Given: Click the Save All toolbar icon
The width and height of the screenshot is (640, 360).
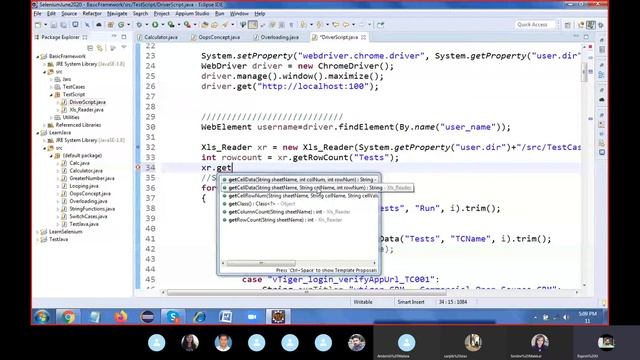Looking at the screenshot, I should 64,25.
